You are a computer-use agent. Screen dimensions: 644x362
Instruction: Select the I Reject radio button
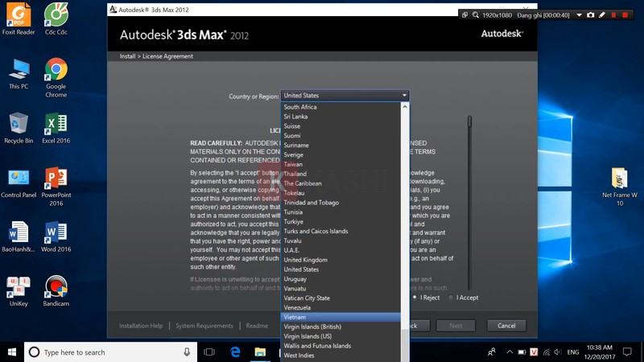[415, 298]
